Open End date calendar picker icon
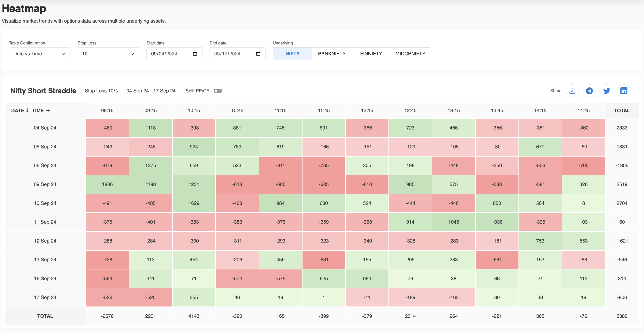This screenshot has height=333, width=644. [x=258, y=54]
